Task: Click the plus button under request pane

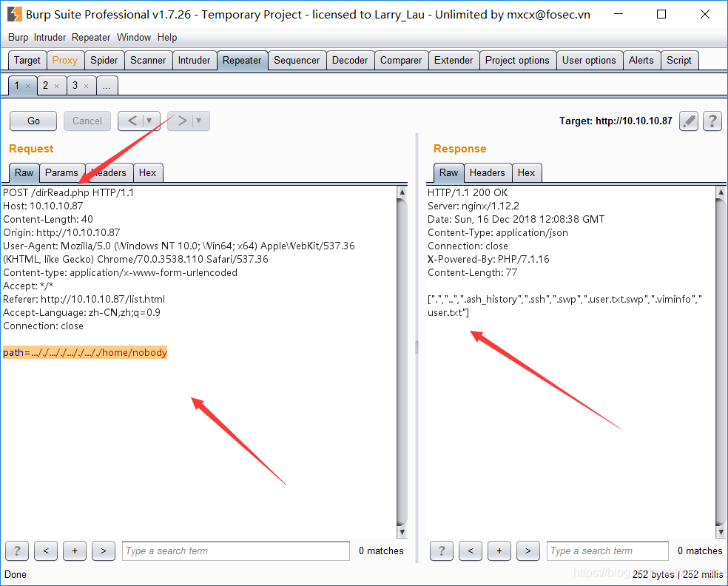Action: pos(74,550)
